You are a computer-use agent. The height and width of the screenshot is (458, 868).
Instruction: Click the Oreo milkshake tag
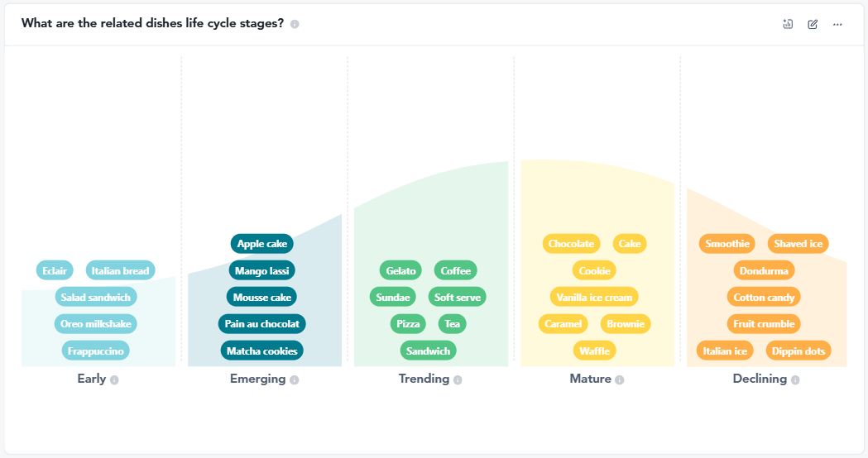(x=96, y=324)
